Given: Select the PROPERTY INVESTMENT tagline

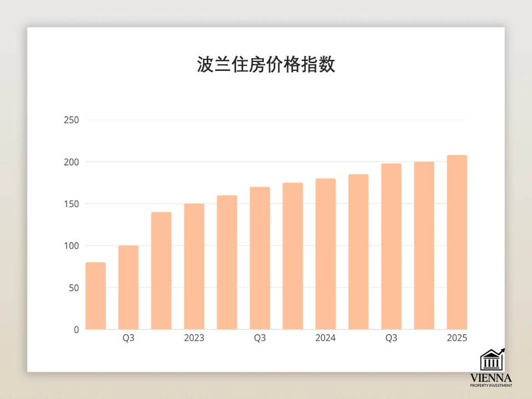Looking at the screenshot, I should tap(492, 385).
